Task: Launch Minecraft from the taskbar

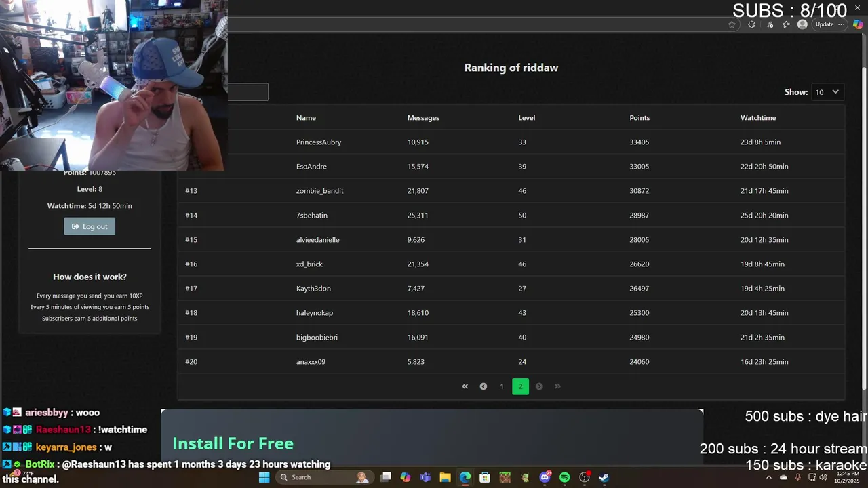Action: (505, 477)
